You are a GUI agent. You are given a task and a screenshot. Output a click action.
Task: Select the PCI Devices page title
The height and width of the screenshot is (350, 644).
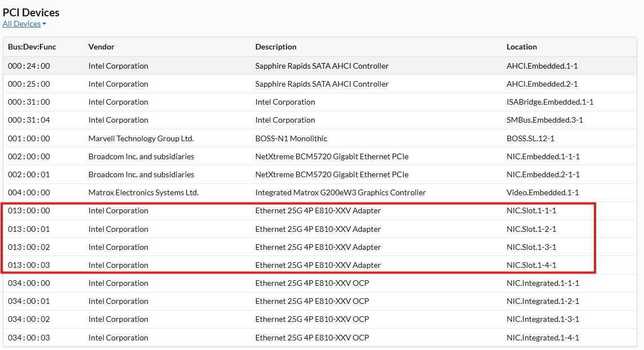coord(31,12)
